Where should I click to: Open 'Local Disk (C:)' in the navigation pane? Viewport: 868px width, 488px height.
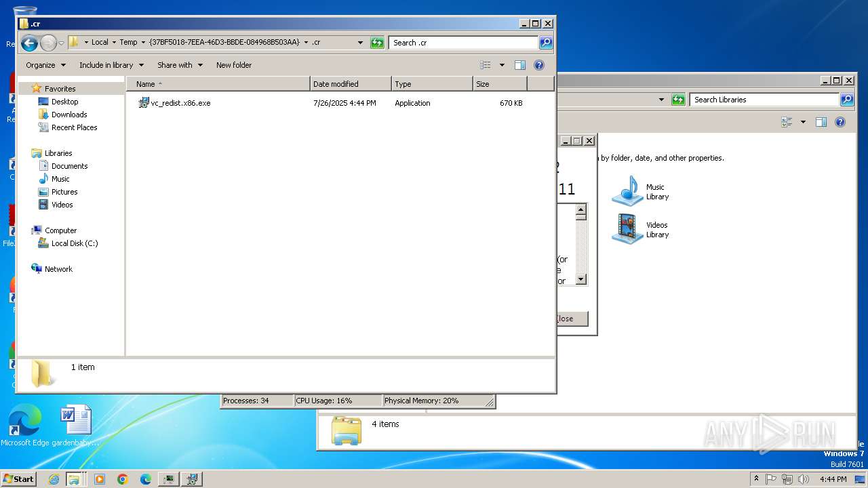pyautogui.click(x=75, y=243)
